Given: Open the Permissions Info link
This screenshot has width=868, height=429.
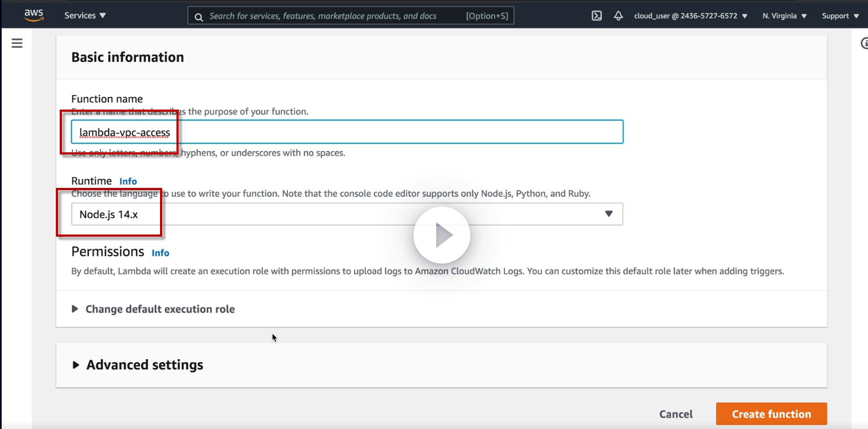Looking at the screenshot, I should [161, 253].
